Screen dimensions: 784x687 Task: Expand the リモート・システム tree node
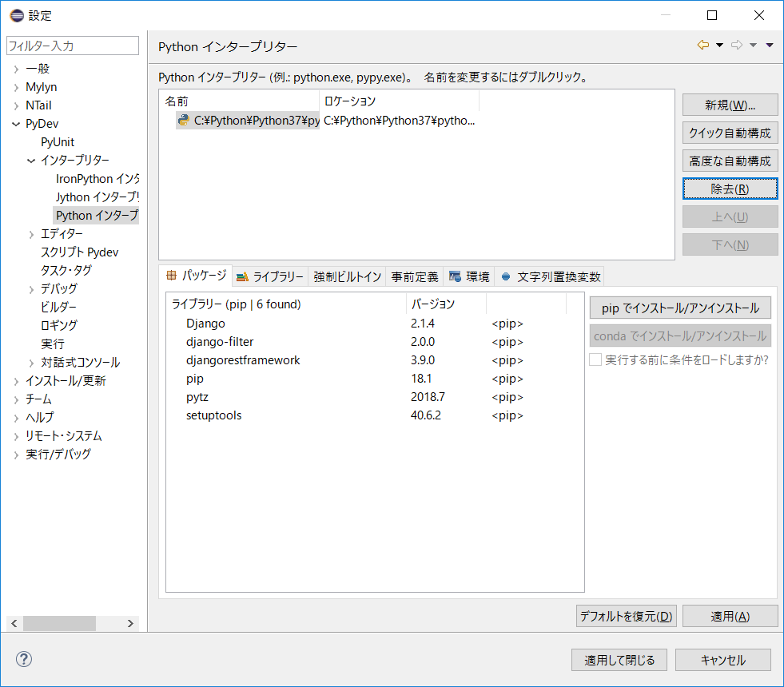tap(16, 436)
